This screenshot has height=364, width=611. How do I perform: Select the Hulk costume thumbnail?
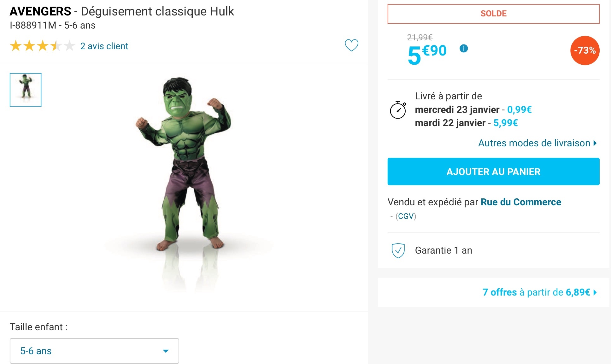[x=26, y=90]
